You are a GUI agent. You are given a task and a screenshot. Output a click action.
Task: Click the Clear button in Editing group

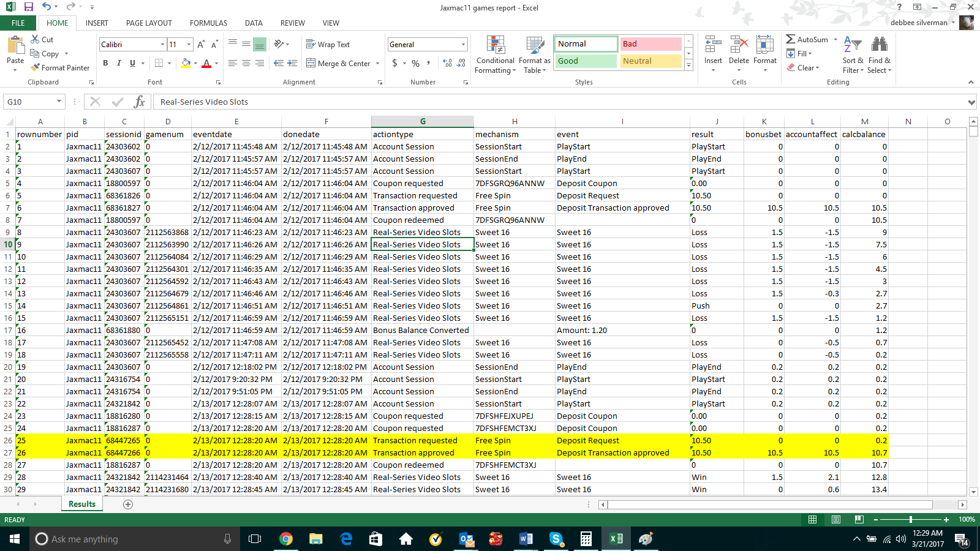click(803, 68)
